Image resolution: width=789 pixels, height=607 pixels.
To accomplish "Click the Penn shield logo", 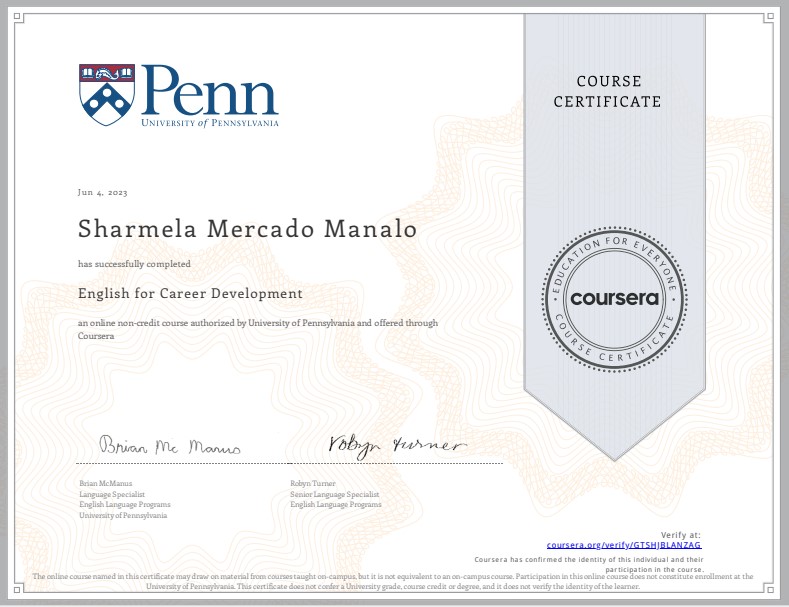I will coord(107,95).
